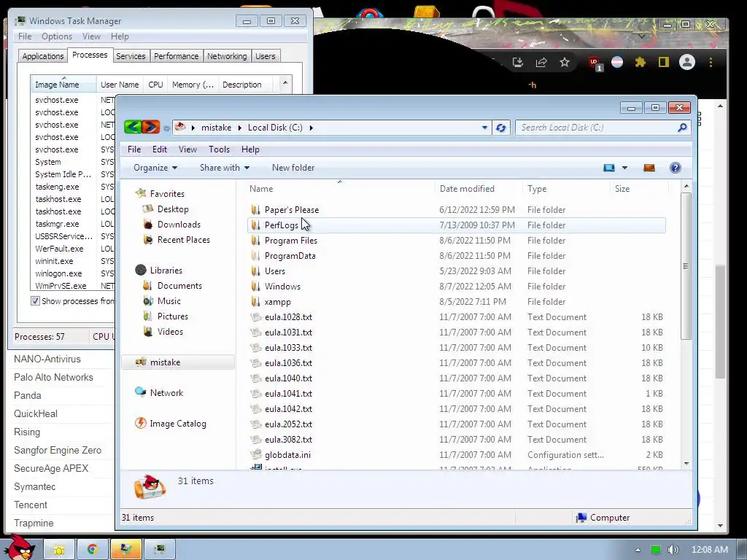
Task: Open the extensions puzzle piece icon
Action: click(x=640, y=63)
